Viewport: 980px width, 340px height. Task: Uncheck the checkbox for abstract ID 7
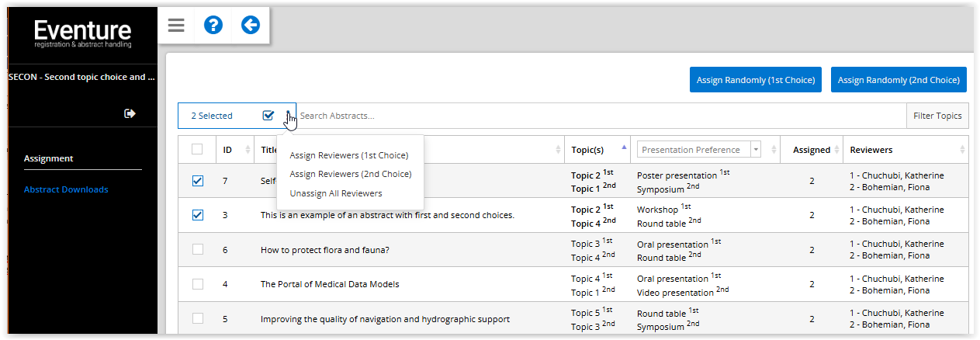(x=197, y=181)
